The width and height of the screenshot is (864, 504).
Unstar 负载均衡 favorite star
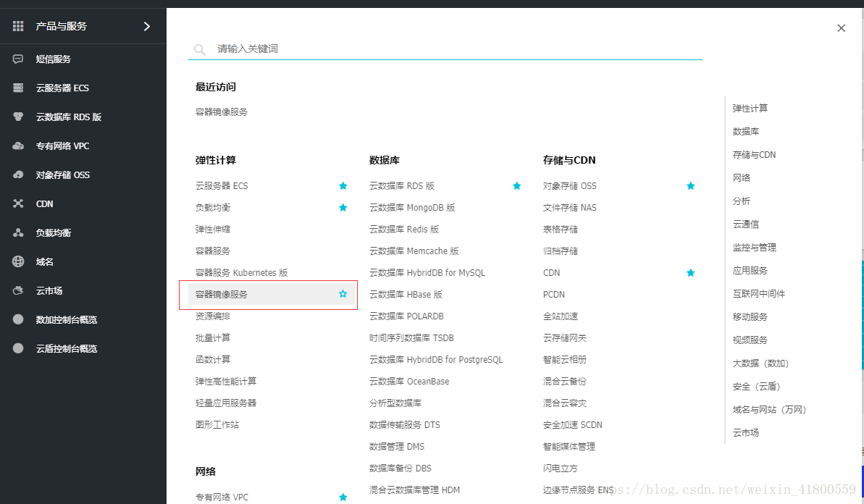[x=343, y=208]
